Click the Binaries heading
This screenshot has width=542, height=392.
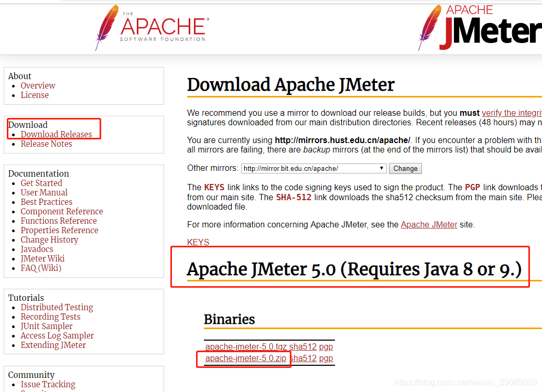tap(229, 319)
